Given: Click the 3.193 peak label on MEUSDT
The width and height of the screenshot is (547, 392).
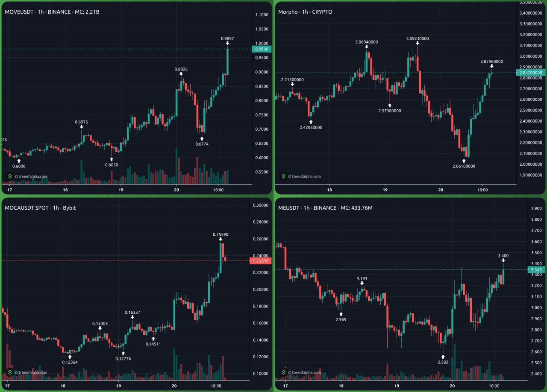Looking at the screenshot, I should click(362, 278).
